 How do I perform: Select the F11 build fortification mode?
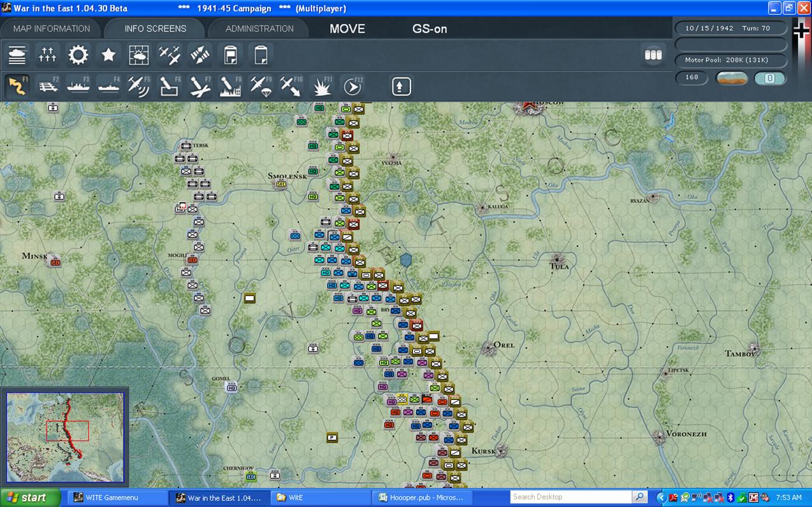click(x=322, y=86)
